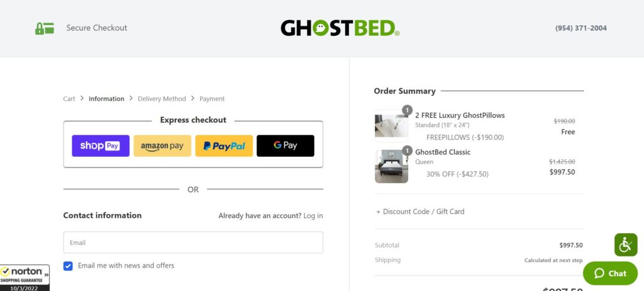The width and height of the screenshot is (644, 291).
Task: Expand the Discount Code / Gift Card section
Action: [x=420, y=212]
